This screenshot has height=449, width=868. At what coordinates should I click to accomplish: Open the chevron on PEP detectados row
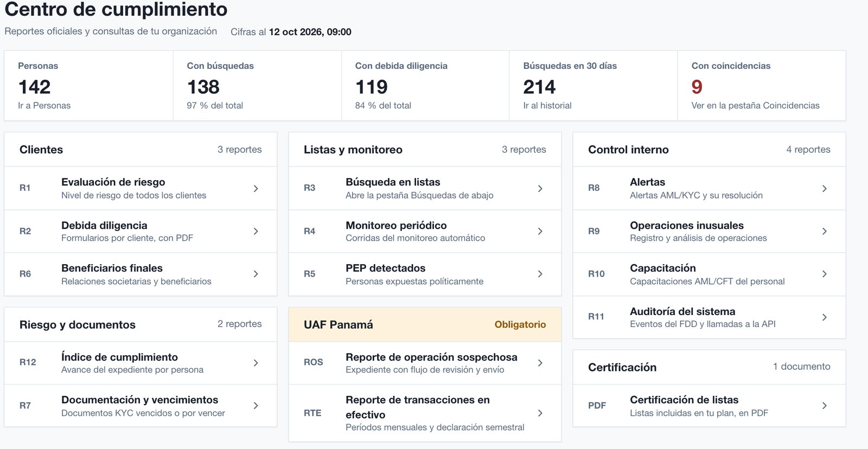tap(540, 274)
